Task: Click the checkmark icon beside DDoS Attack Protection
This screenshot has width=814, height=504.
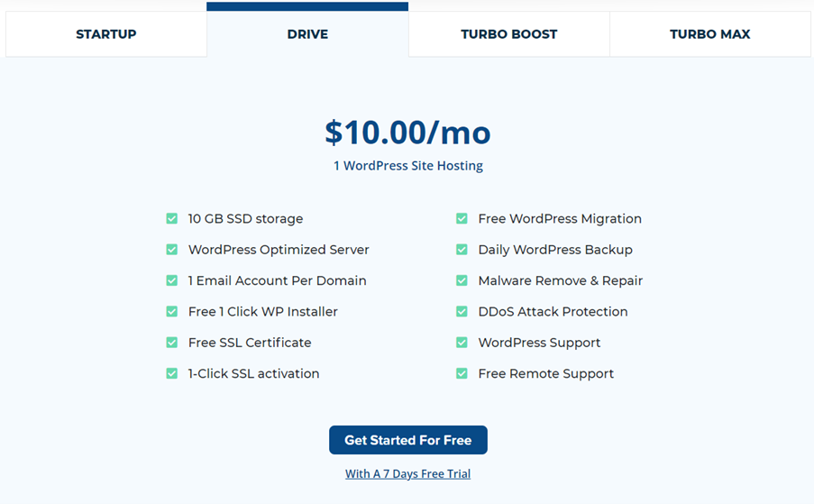Action: [462, 311]
